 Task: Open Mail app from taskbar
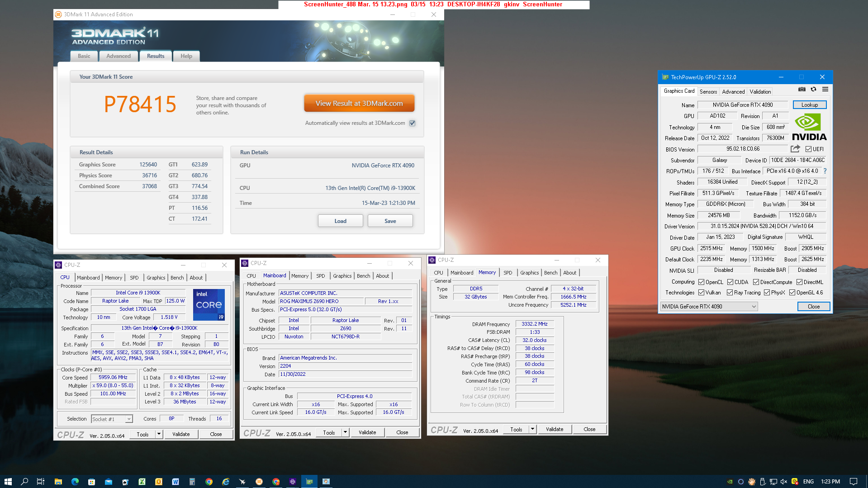[108, 482]
